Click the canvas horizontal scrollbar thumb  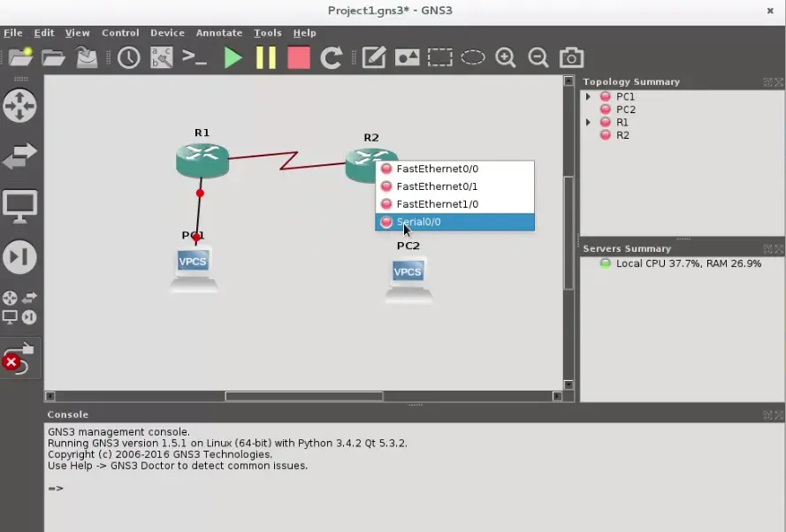pyautogui.click(x=304, y=396)
